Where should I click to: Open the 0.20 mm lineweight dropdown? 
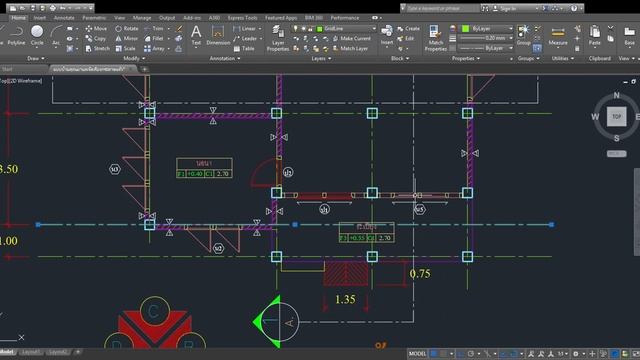[x=485, y=38]
